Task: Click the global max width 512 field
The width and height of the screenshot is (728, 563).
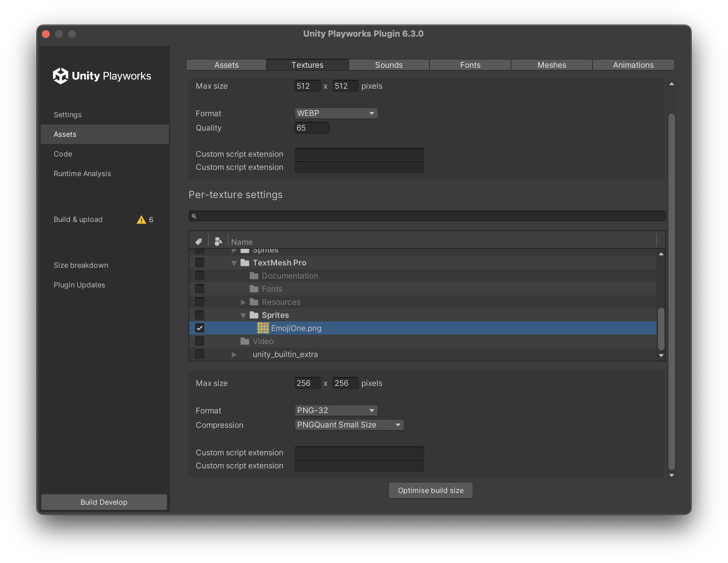Action: [307, 86]
